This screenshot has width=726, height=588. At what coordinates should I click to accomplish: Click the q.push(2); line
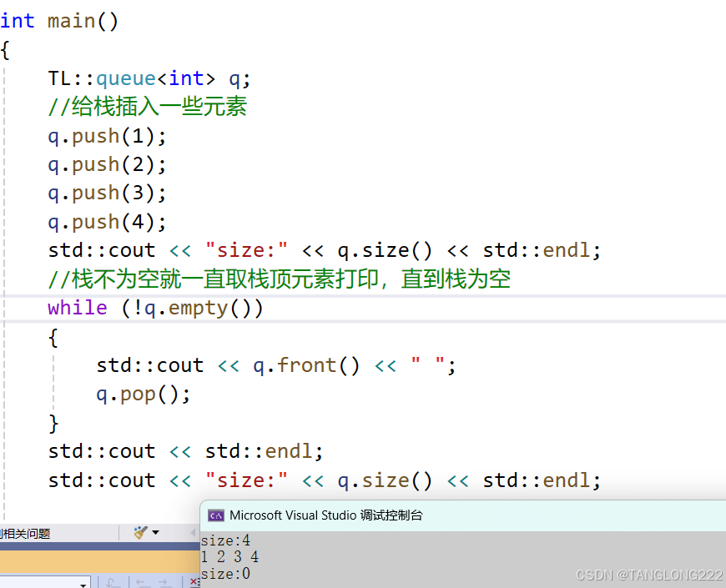(107, 165)
